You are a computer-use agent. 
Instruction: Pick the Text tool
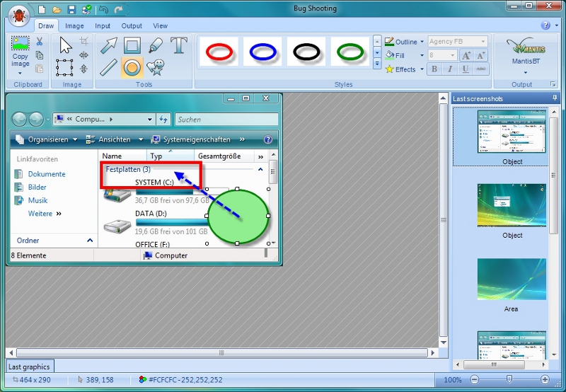point(179,46)
